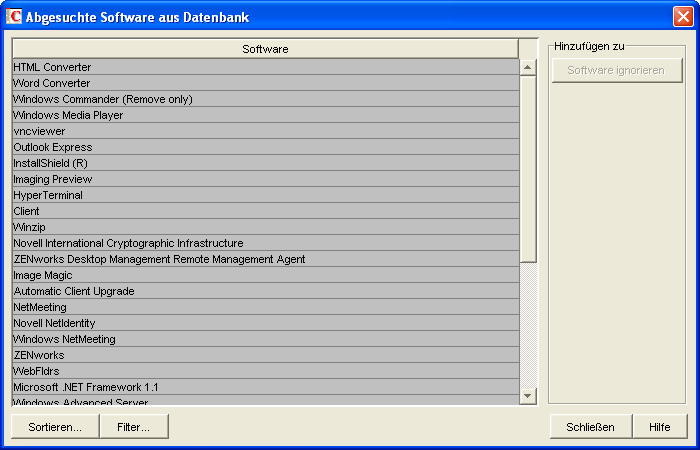Select the HTML Converter row
The image size is (700, 450).
(266, 67)
